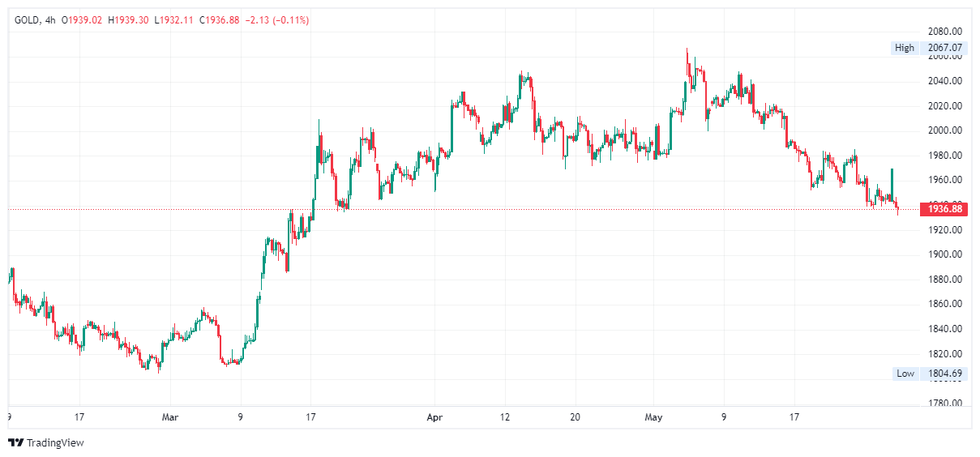The width and height of the screenshot is (980, 457).
Task: Click the TradingView logo icon
Action: pos(16,442)
